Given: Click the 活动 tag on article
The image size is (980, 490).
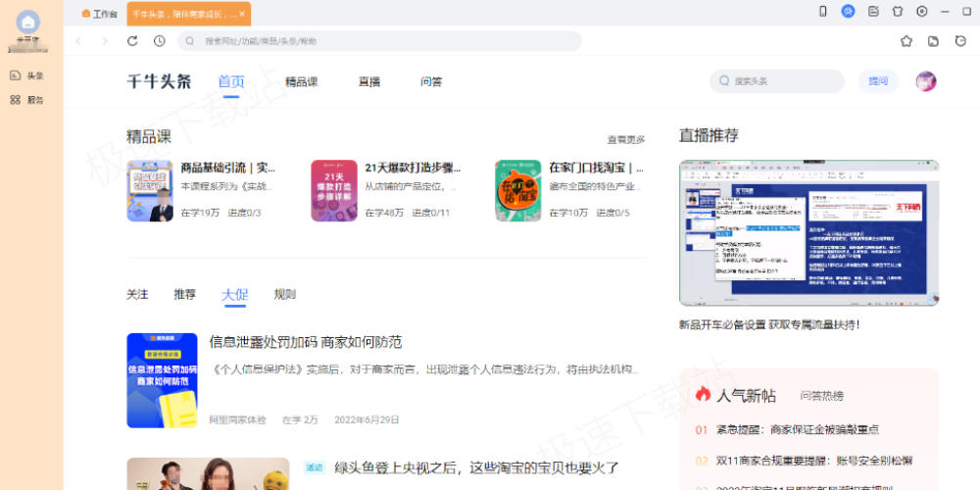Looking at the screenshot, I should (x=315, y=466).
